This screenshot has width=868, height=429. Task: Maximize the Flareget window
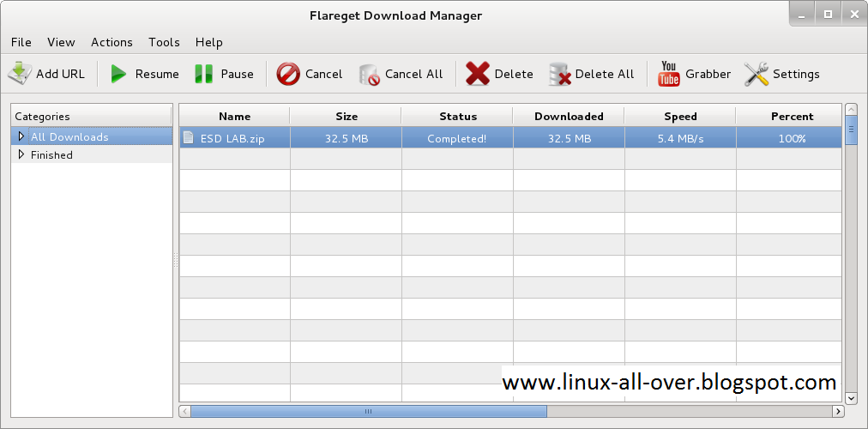click(x=829, y=15)
